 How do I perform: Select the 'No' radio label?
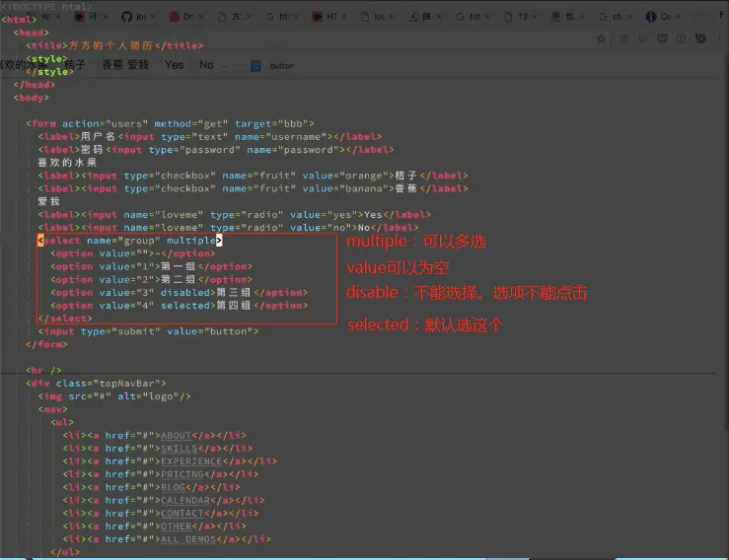pos(206,65)
